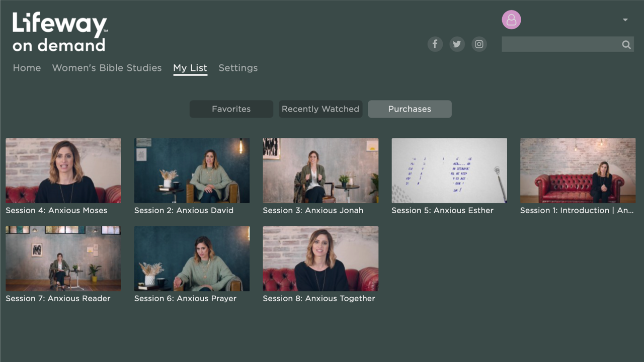Viewport: 644px width, 362px height.
Task: Select Session 5: Anxious Esther video
Action: [x=449, y=170]
